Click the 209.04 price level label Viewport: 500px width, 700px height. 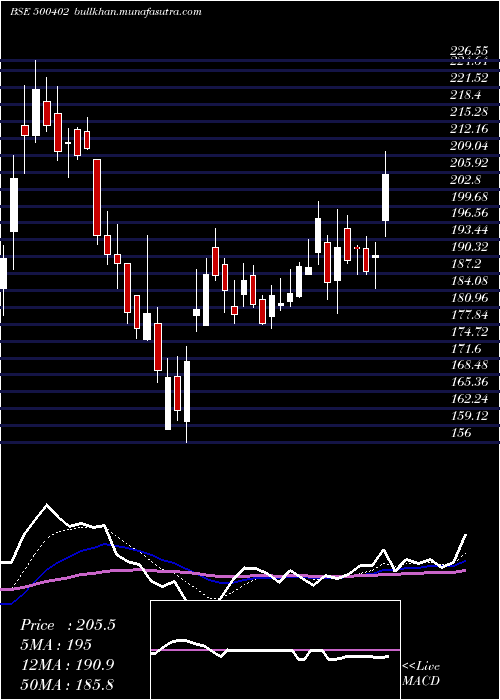[469, 146]
